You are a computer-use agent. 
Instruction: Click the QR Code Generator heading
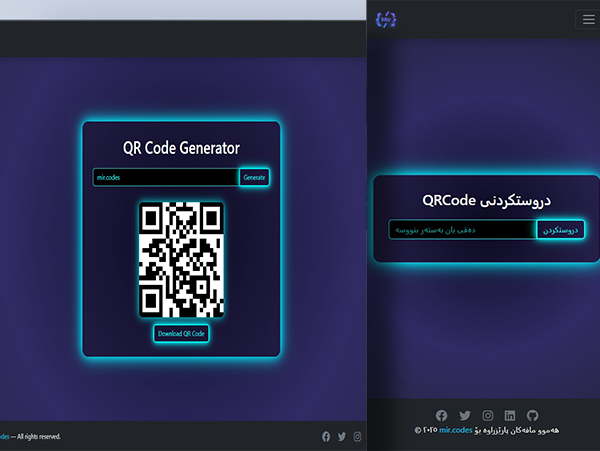pos(181,148)
